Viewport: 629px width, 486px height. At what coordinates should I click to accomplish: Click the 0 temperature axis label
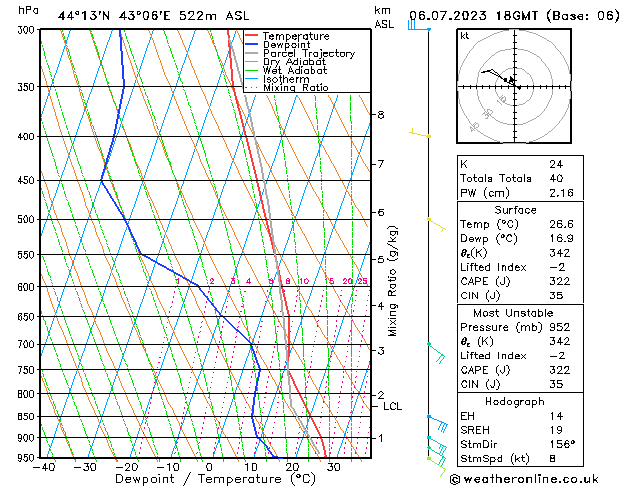[x=209, y=468]
